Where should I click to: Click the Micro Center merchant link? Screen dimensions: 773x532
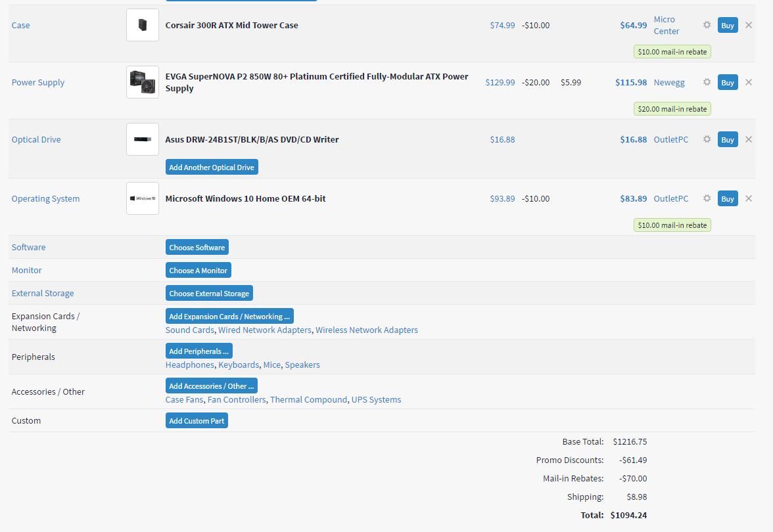(667, 25)
